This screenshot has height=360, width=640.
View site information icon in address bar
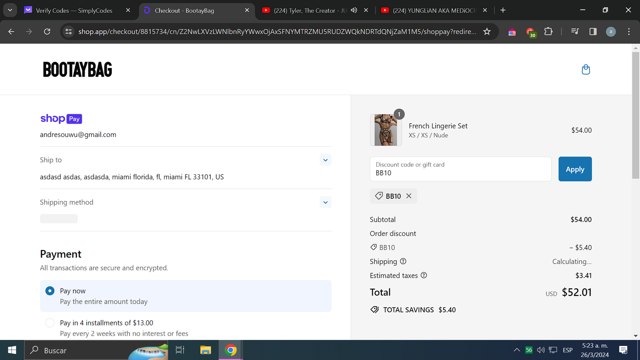[68, 31]
